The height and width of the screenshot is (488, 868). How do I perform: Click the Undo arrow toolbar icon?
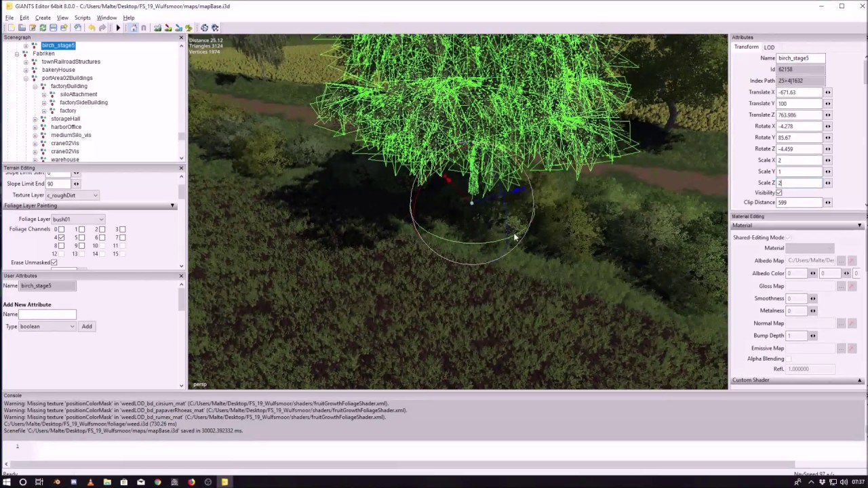(x=92, y=28)
